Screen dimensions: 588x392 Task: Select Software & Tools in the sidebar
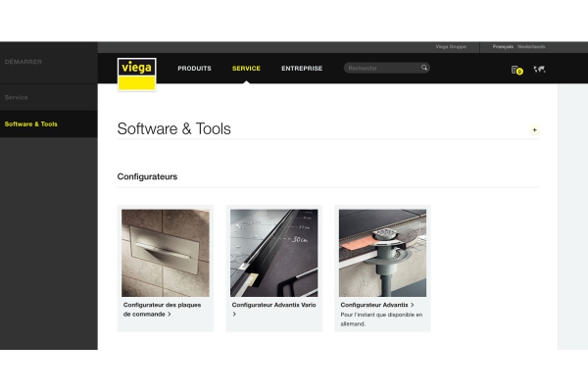[49, 123]
